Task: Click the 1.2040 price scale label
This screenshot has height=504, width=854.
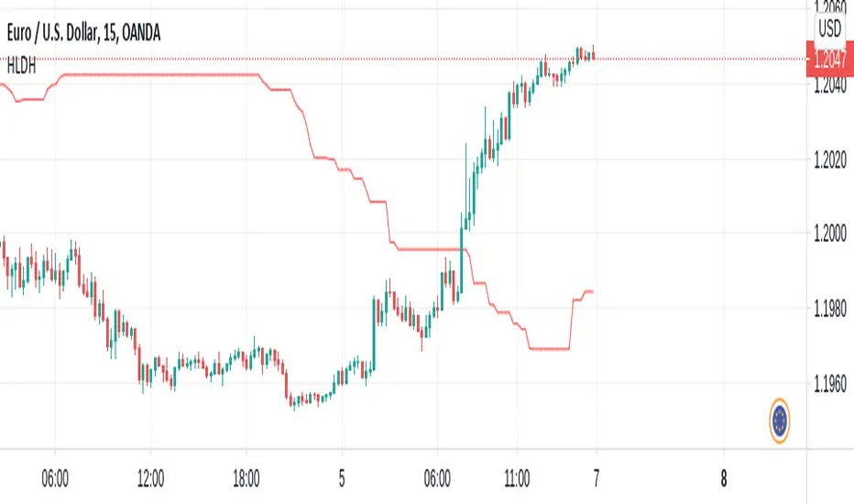Action: pyautogui.click(x=829, y=87)
